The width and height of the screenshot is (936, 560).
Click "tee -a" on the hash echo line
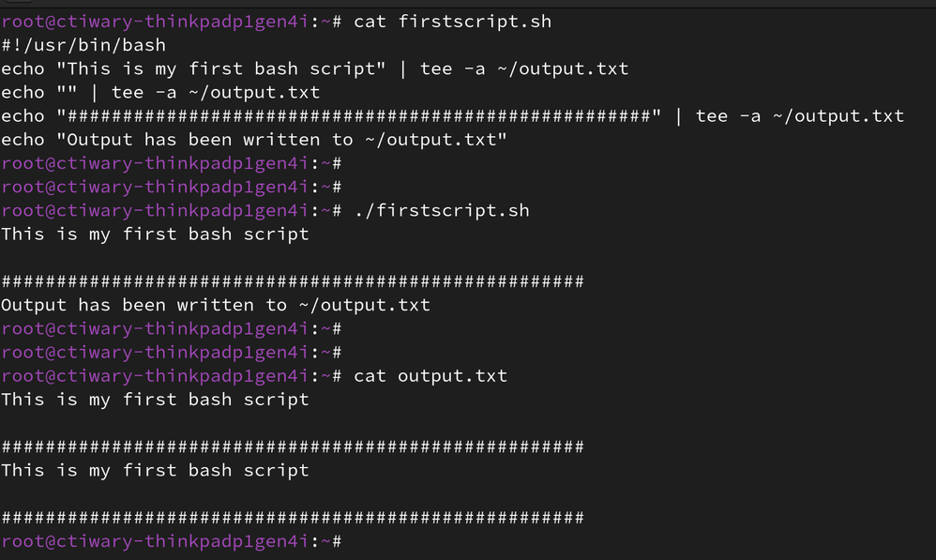[x=728, y=115]
